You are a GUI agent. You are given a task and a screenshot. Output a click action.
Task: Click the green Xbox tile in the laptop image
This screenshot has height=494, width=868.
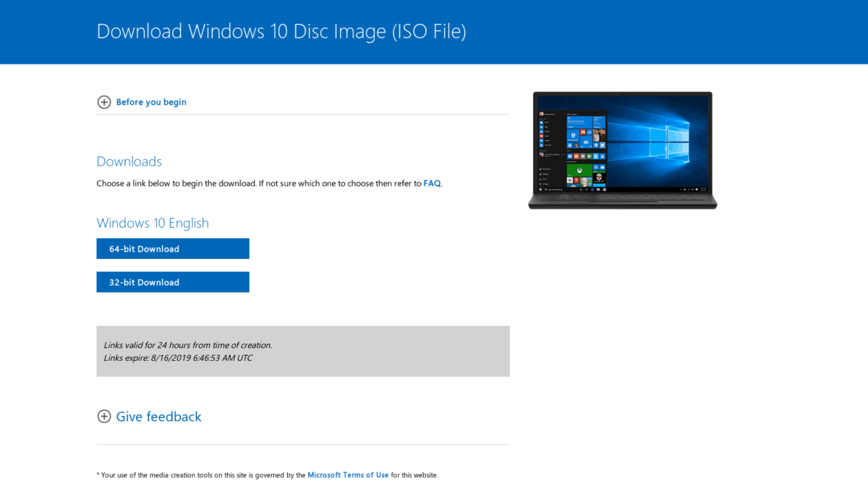pos(579,171)
